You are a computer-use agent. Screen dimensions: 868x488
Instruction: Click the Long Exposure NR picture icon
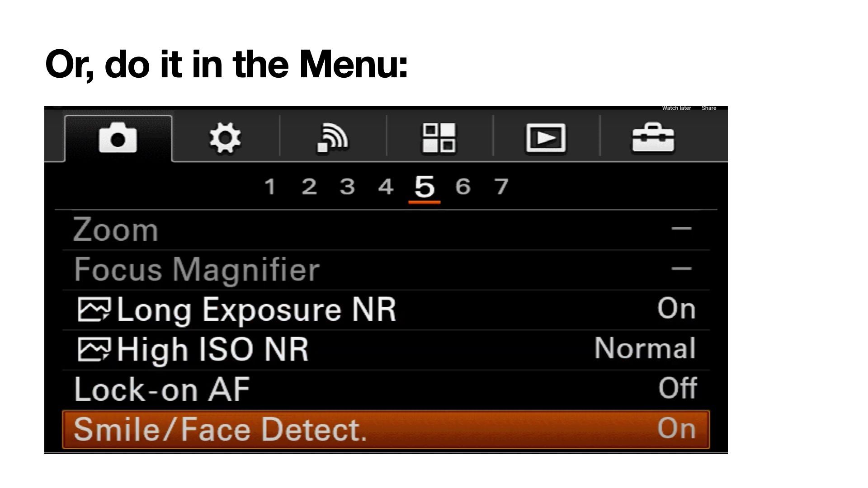point(94,310)
